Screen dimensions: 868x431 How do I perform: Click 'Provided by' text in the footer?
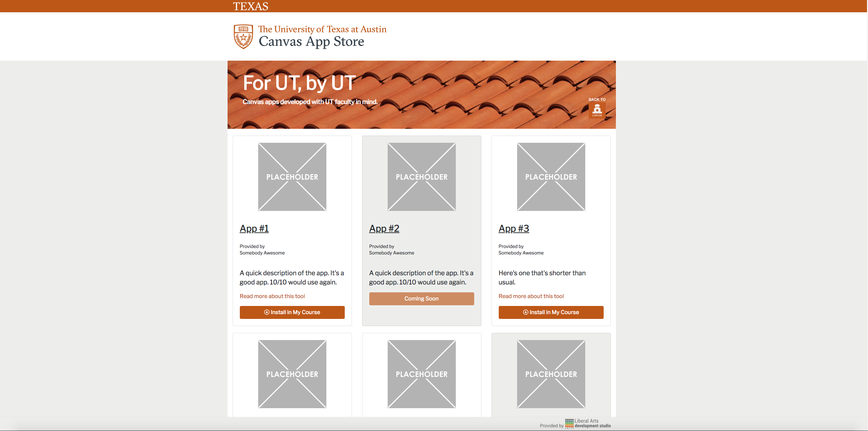552,426
